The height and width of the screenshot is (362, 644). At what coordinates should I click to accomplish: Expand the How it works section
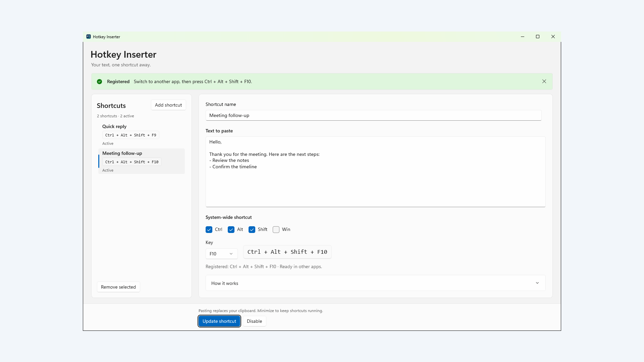[375, 283]
